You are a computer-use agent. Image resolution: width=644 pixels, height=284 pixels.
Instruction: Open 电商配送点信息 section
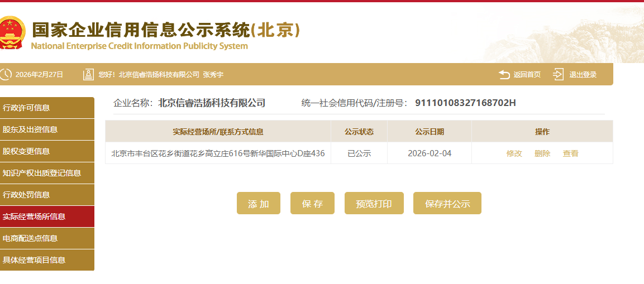point(47,238)
